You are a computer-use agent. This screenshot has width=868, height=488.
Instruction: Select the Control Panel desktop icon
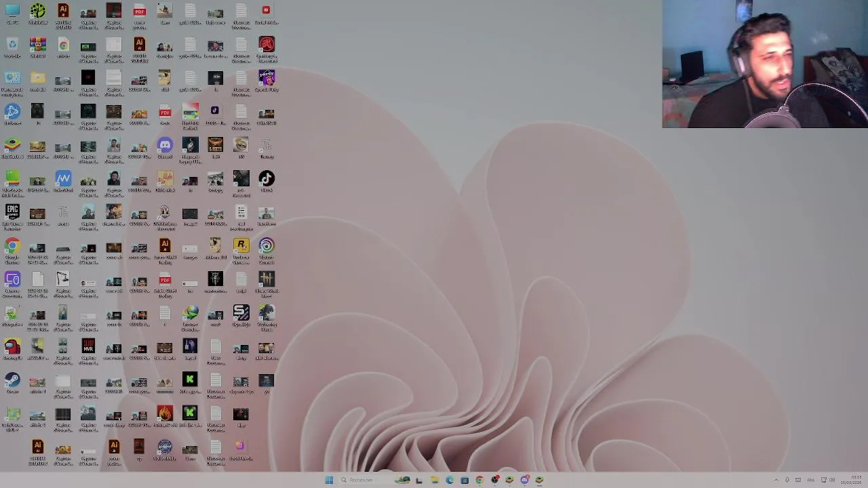[x=12, y=81]
